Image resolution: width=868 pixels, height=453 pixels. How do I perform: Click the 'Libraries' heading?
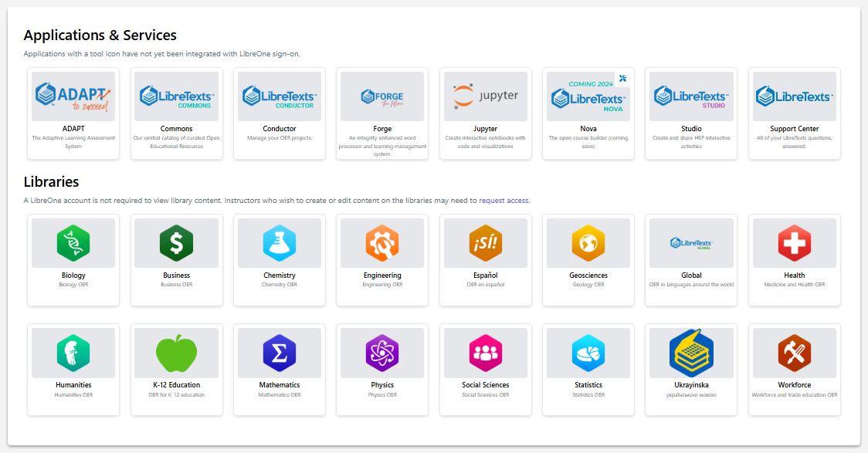52,182
